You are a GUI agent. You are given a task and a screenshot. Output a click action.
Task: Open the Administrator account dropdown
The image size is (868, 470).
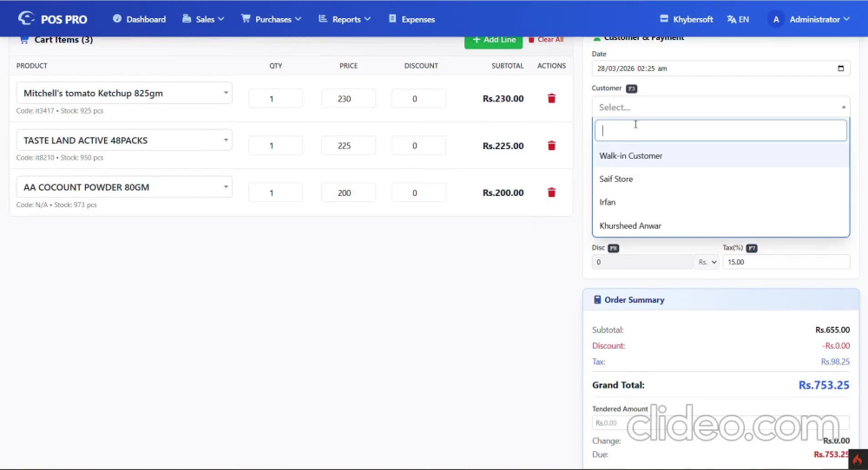click(819, 19)
